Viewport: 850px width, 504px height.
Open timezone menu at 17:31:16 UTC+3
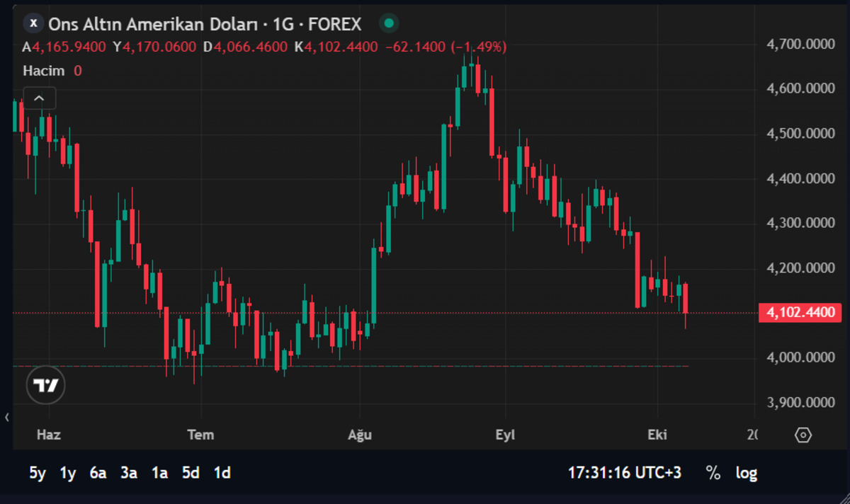(x=625, y=473)
